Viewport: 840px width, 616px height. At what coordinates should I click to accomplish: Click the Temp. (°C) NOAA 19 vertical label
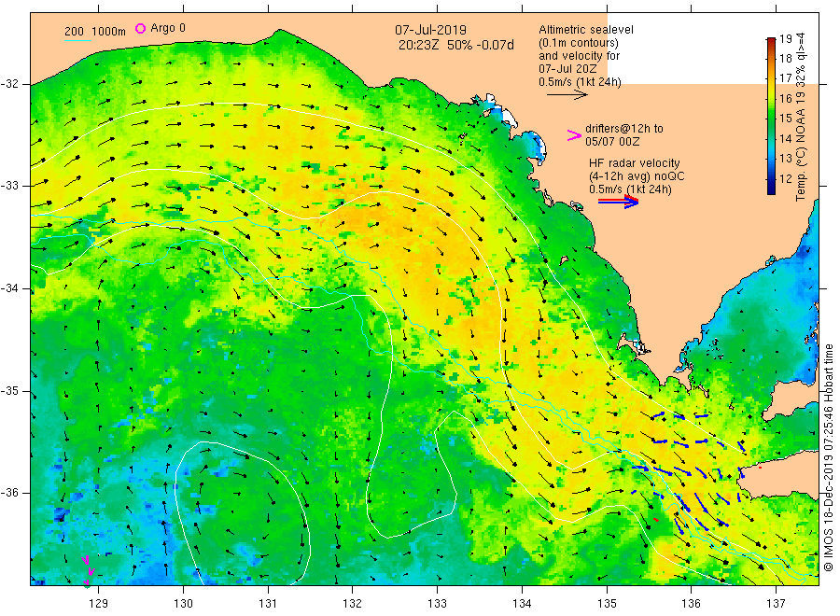coord(801,117)
